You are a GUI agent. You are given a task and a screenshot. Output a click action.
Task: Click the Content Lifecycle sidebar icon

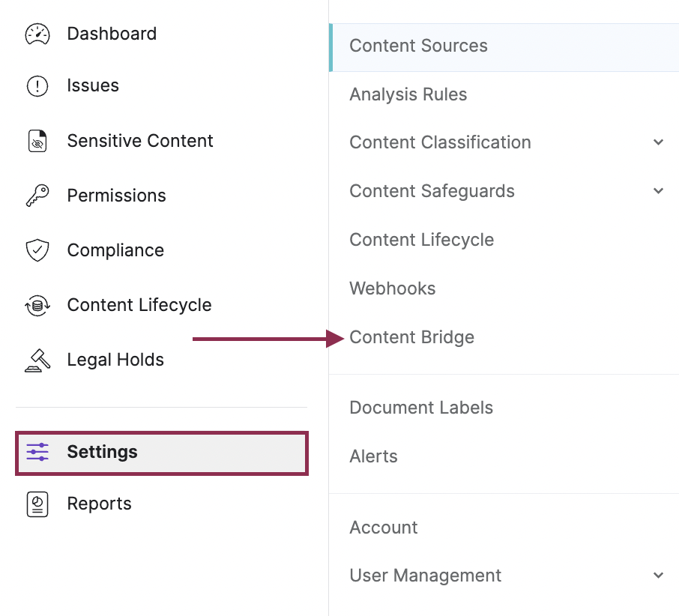pos(37,305)
